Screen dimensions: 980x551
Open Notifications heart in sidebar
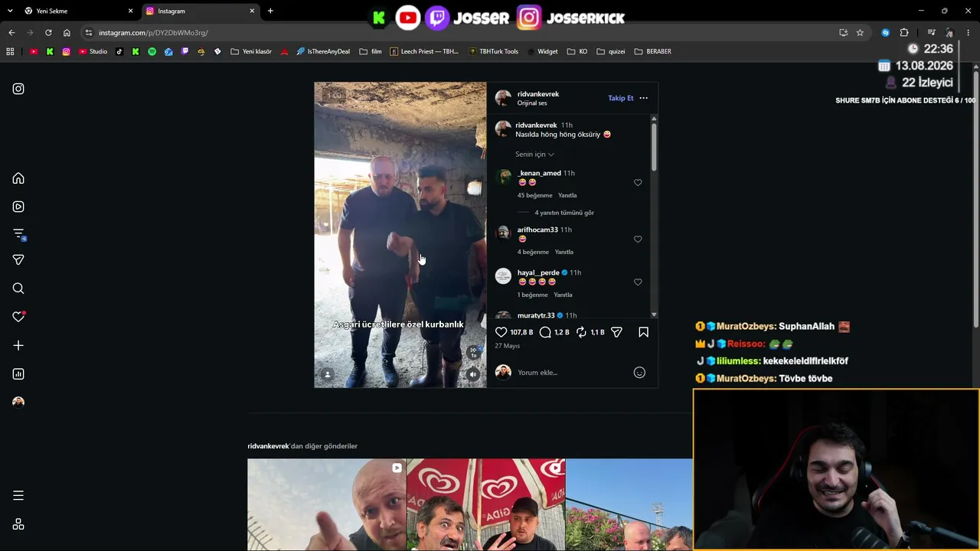click(18, 317)
